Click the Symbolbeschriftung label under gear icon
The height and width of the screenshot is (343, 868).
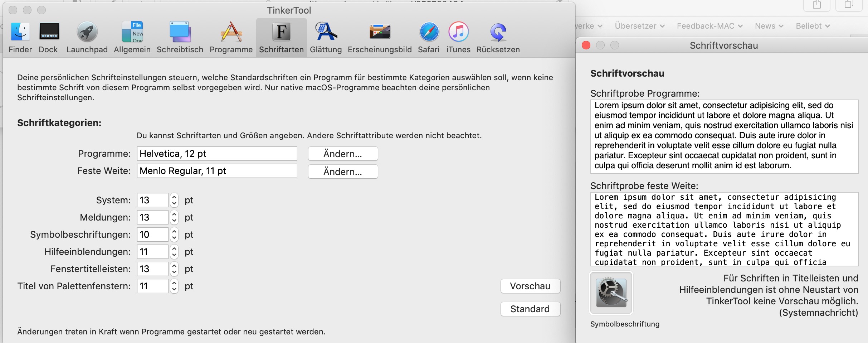click(625, 324)
